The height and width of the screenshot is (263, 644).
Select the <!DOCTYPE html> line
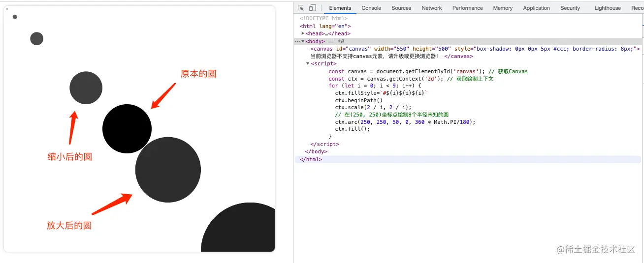click(x=323, y=19)
